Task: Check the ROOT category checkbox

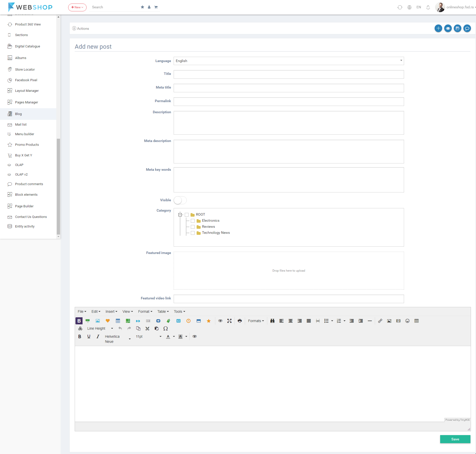Action: tap(187, 215)
